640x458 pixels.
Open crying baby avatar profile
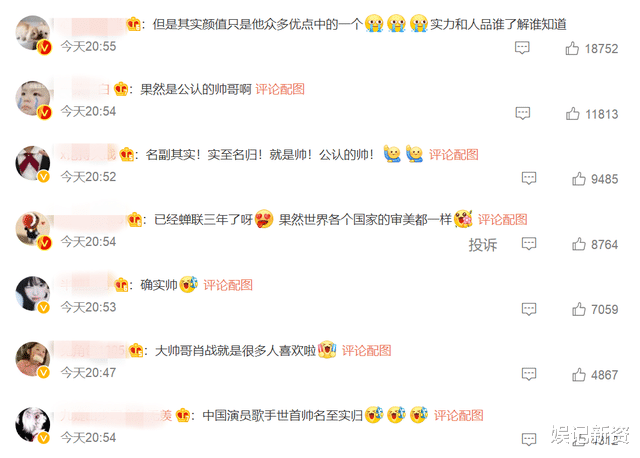(33, 98)
